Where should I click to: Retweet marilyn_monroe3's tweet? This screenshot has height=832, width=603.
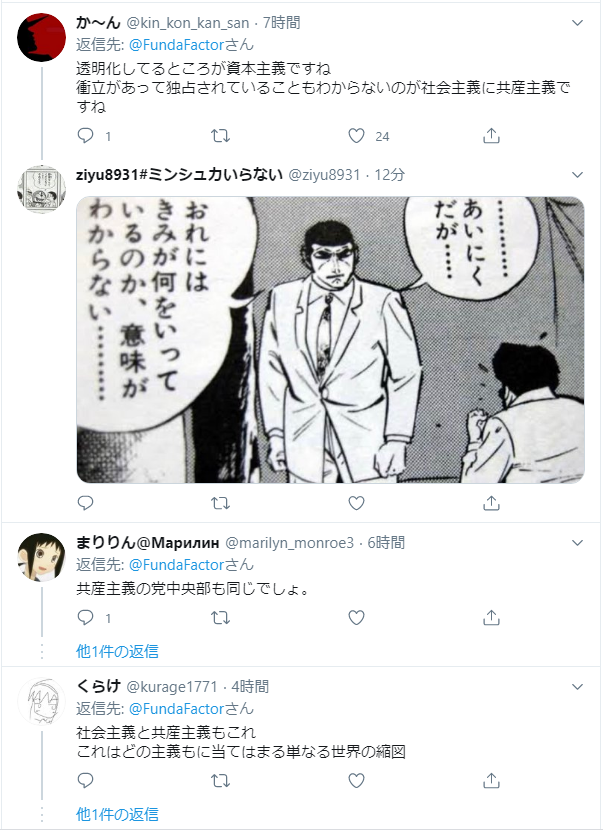pos(220,618)
